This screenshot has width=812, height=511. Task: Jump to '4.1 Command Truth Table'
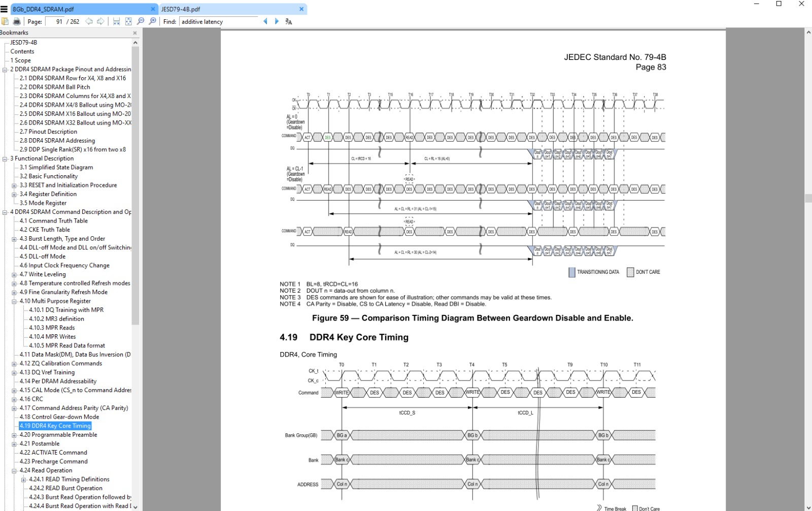[54, 221]
